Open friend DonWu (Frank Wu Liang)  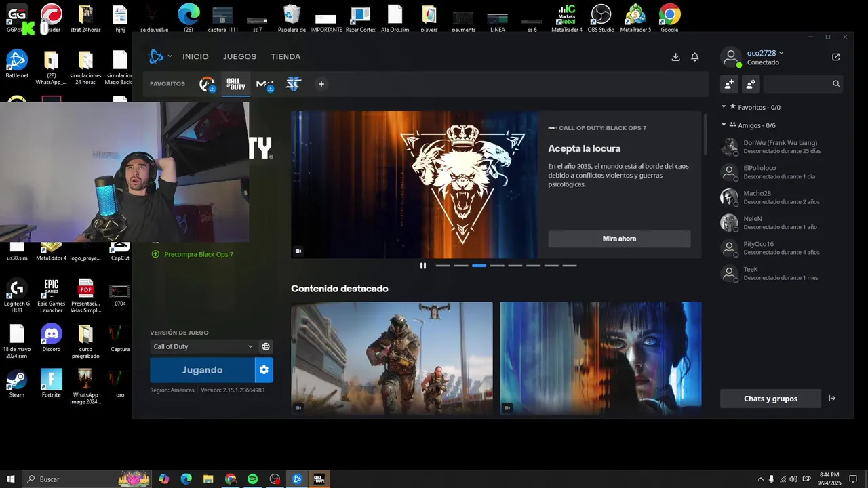[x=781, y=146]
